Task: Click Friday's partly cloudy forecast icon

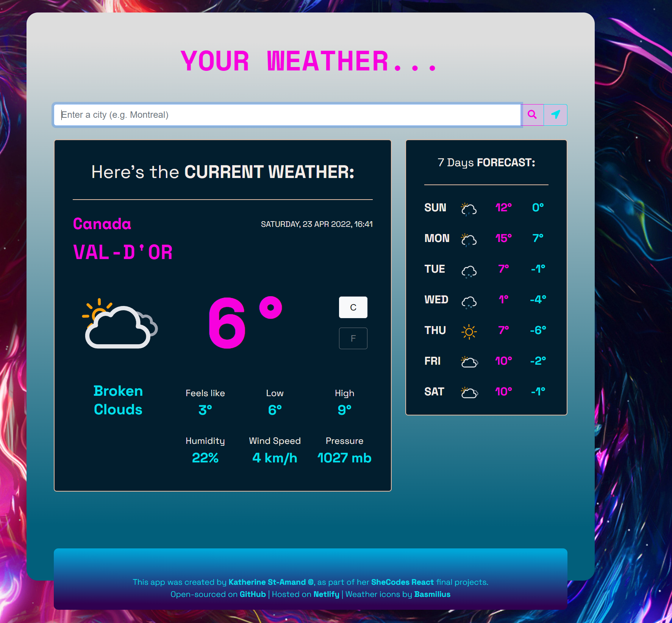Action: (469, 362)
